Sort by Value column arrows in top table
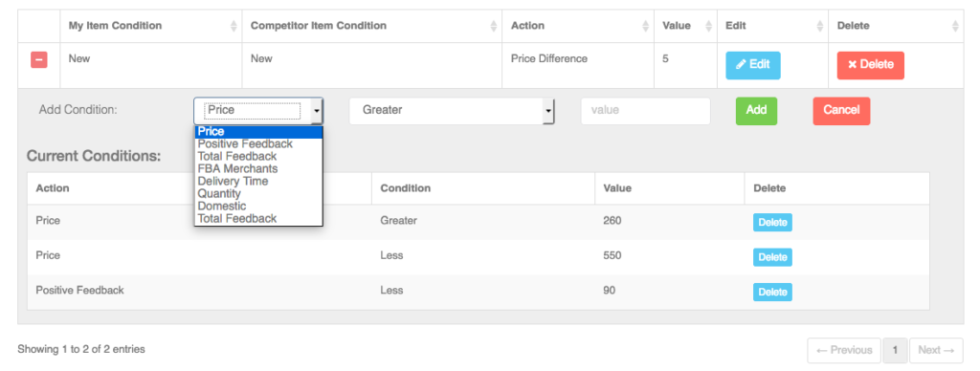 [x=709, y=26]
